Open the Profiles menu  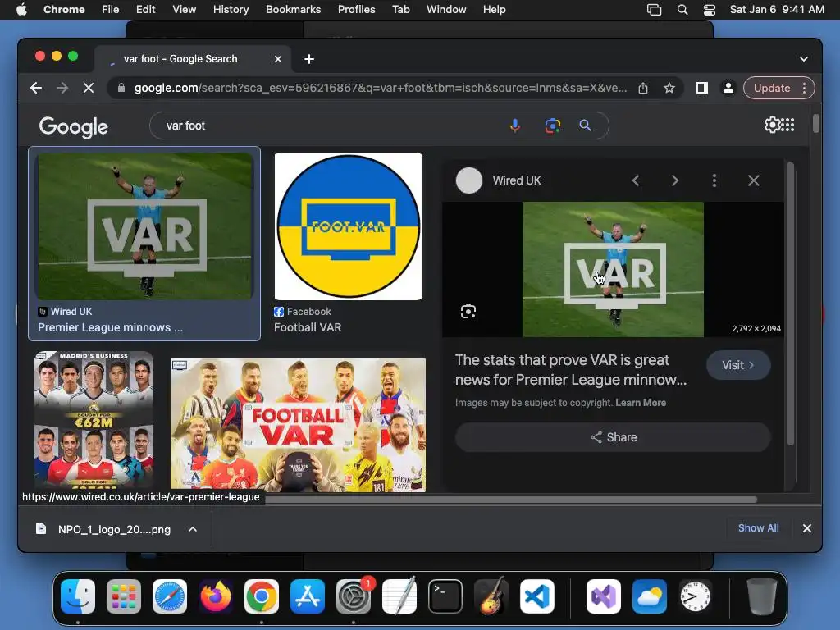click(356, 9)
